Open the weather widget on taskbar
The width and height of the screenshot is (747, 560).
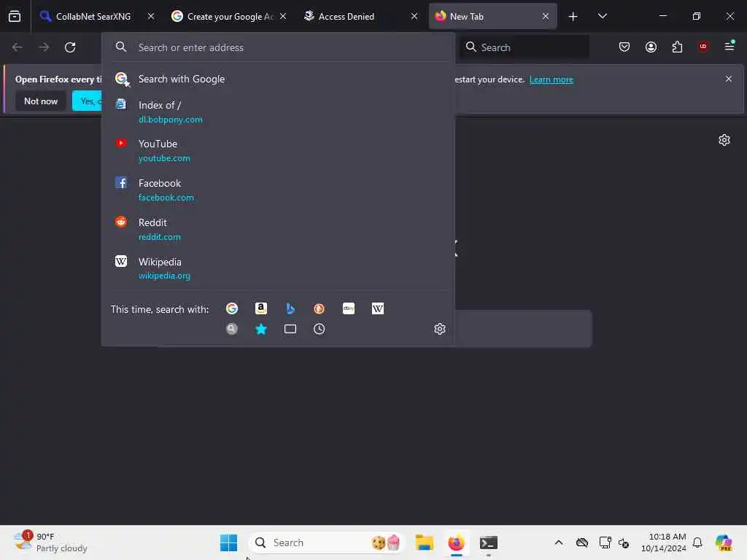click(x=50, y=542)
